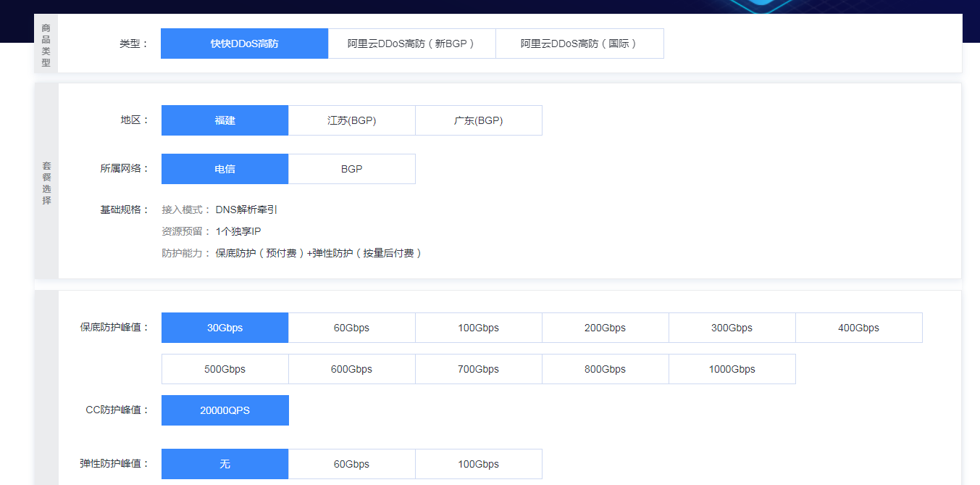Click the 保底防护（预付费）+弹性防护 description
The height and width of the screenshot is (485, 980).
(x=319, y=253)
